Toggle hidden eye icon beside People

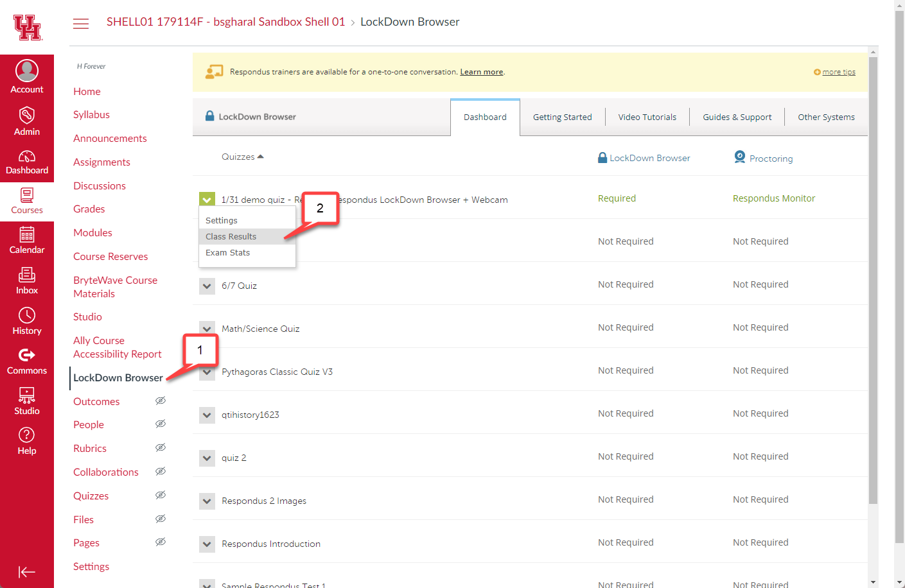161,424
